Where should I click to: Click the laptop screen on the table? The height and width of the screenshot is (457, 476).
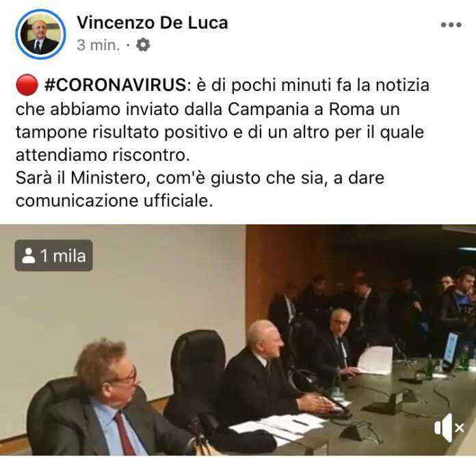[x=451, y=349]
